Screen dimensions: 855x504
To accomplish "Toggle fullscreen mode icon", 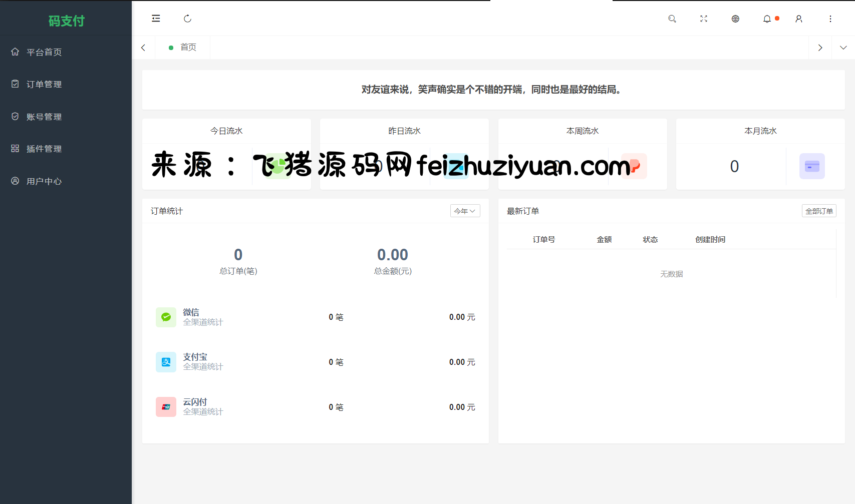I will (704, 19).
